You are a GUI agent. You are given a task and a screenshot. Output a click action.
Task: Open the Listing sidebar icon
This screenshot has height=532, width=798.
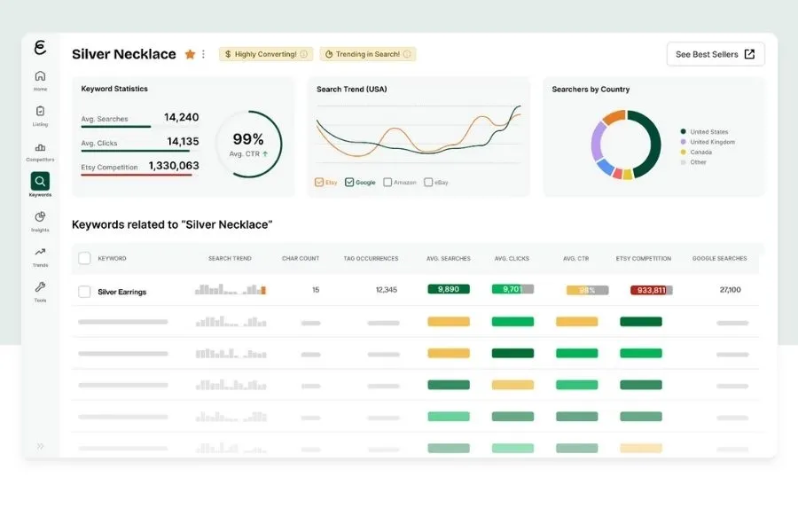(x=40, y=111)
